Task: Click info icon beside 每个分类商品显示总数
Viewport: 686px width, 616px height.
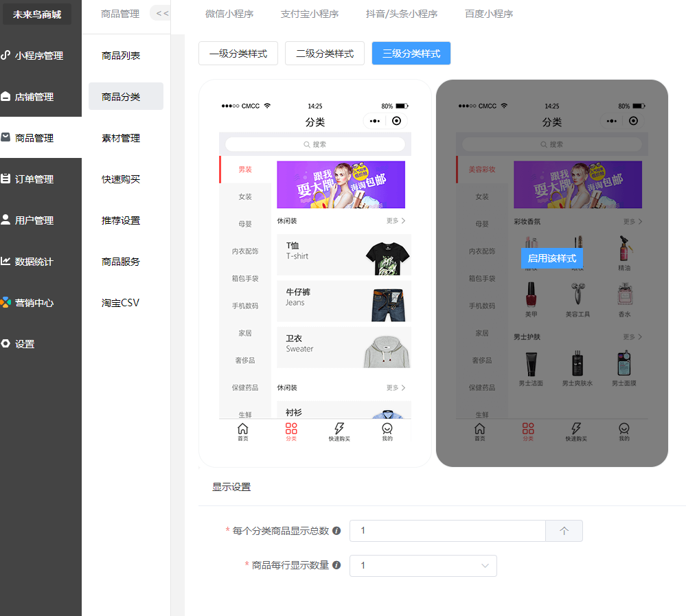Action: coord(336,531)
